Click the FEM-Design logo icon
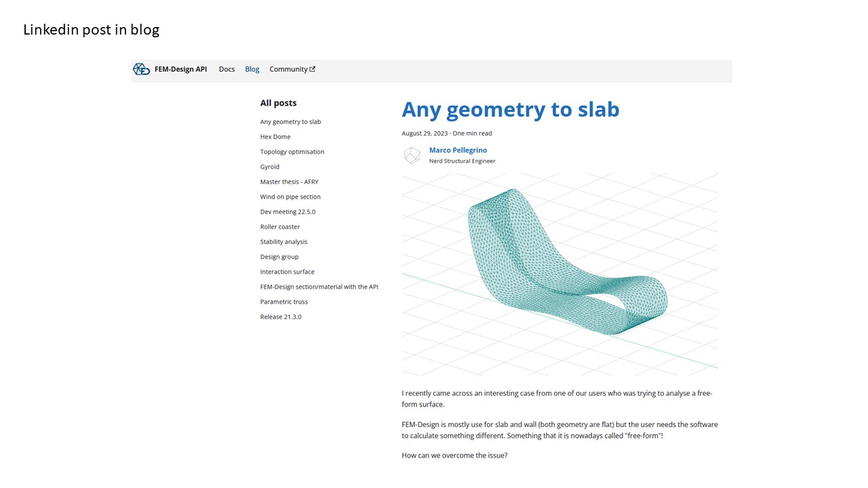This screenshot has height=488, width=868. click(x=141, y=69)
